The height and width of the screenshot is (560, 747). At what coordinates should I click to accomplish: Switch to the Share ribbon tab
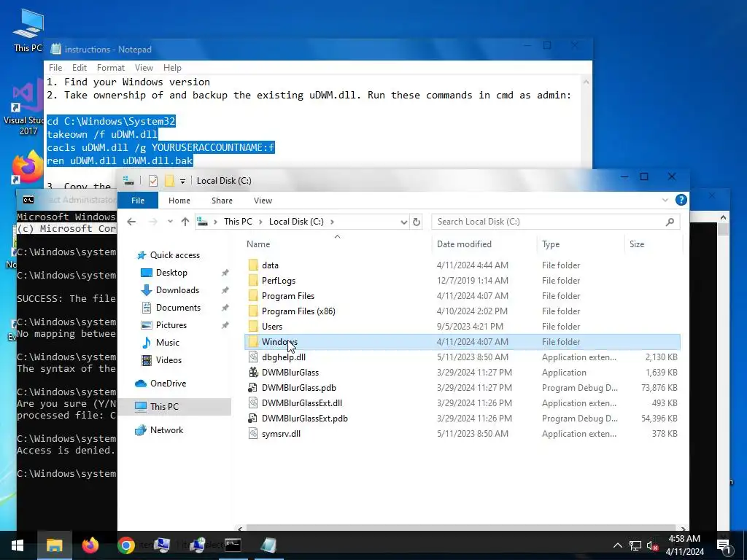[222, 201]
